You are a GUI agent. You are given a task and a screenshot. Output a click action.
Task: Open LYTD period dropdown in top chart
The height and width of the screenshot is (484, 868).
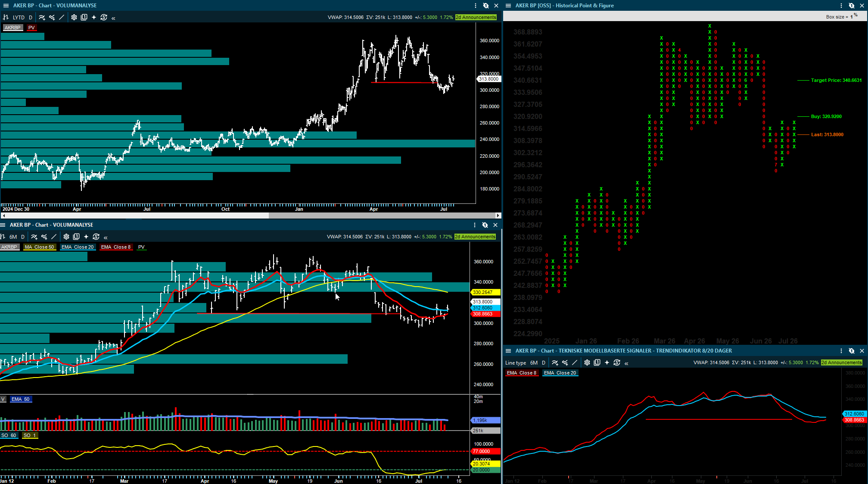[x=19, y=18]
